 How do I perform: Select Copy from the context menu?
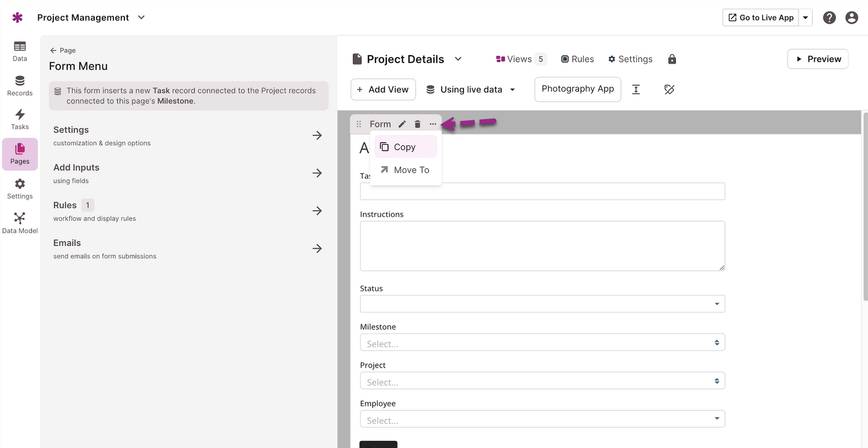click(405, 147)
